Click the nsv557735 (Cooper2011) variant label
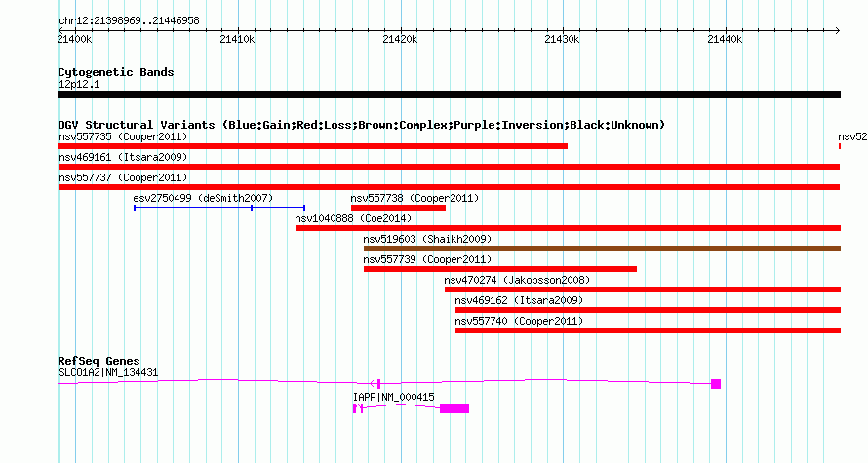This screenshot has height=463, width=868. pos(123,136)
